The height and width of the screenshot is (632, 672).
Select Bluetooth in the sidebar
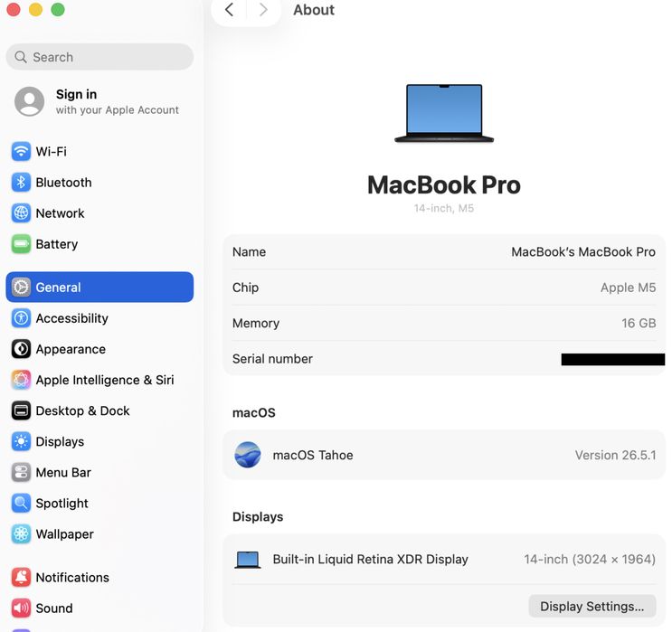(x=63, y=182)
